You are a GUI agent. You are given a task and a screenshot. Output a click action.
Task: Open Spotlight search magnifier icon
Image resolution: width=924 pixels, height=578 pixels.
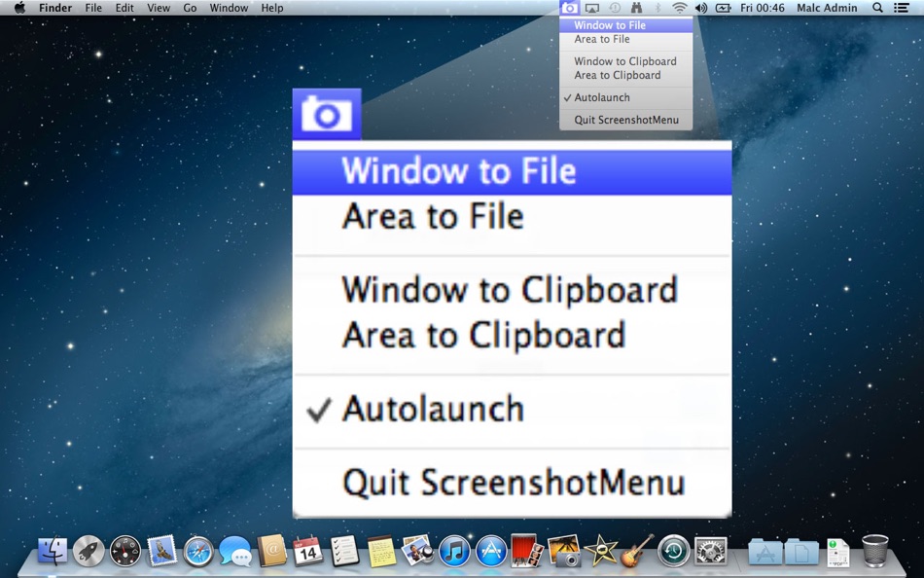pos(877,8)
